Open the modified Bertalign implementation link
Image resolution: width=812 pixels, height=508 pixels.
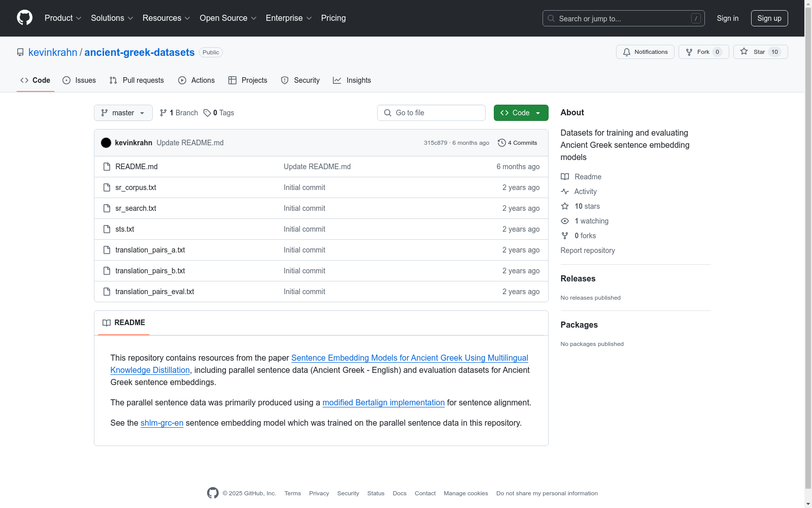click(x=384, y=402)
